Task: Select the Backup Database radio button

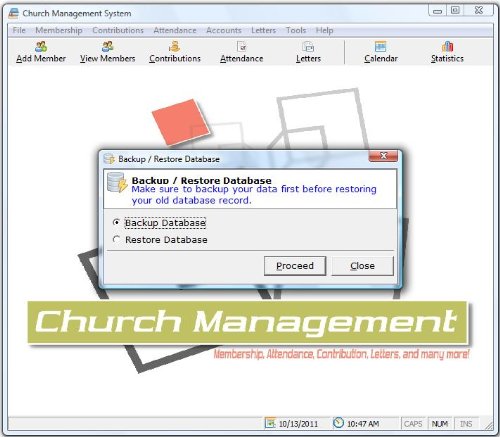Action: coord(116,222)
